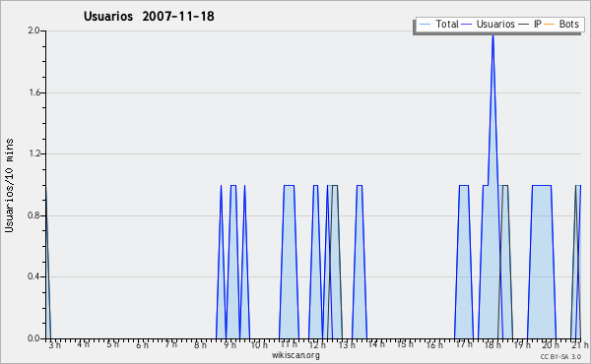Click the '10 h' x-axis label
591x364 pixels.
click(259, 344)
